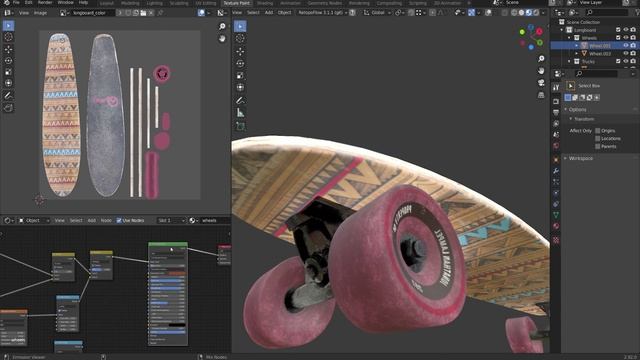Open the File menu
The height and width of the screenshot is (360, 640).
click(x=16, y=2)
